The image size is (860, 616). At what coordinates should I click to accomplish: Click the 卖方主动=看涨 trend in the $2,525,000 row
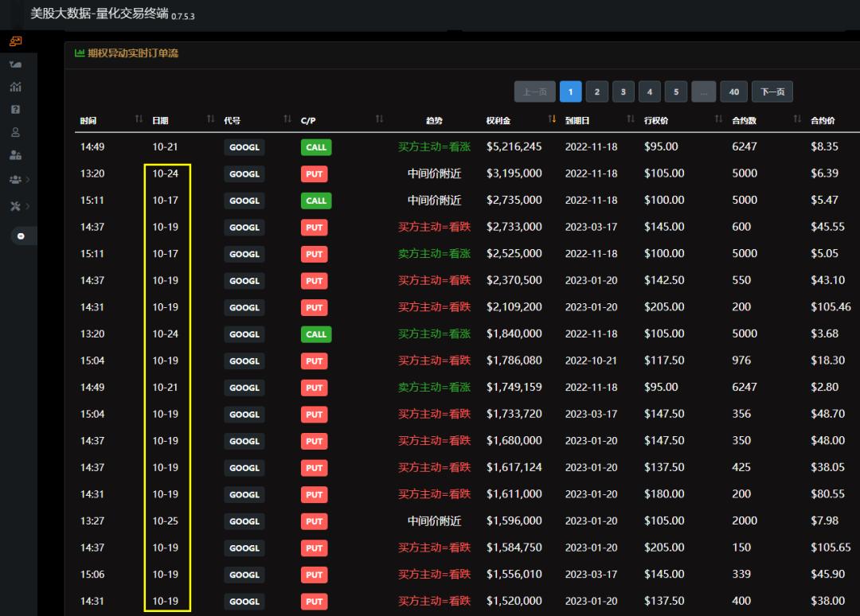pyautogui.click(x=435, y=254)
